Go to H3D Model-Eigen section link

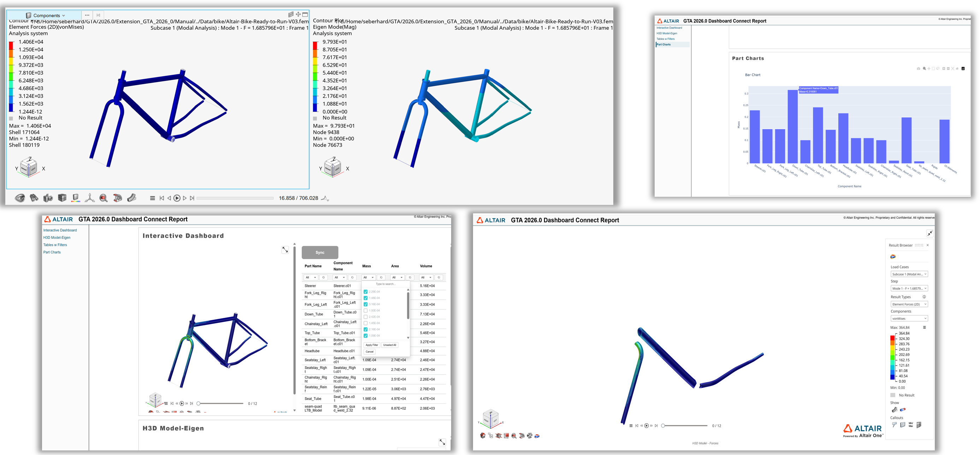click(57, 238)
